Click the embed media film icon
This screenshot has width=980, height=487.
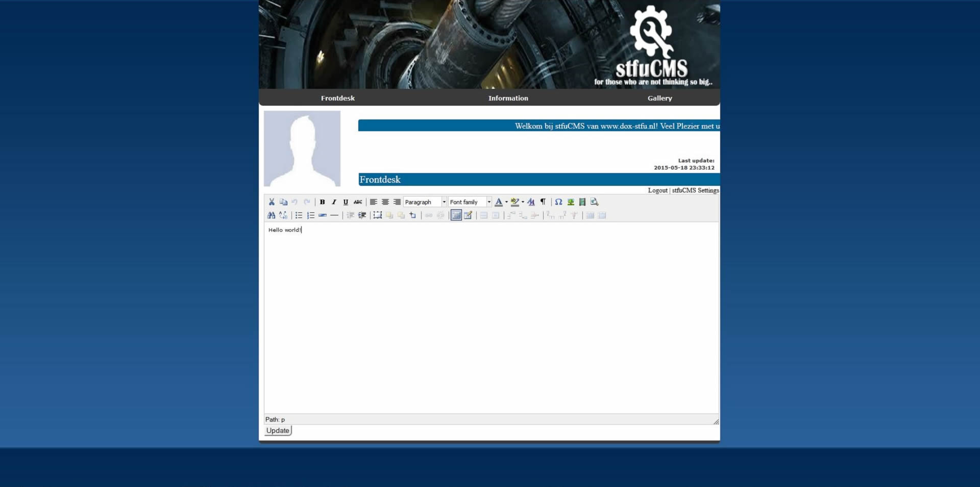(582, 202)
